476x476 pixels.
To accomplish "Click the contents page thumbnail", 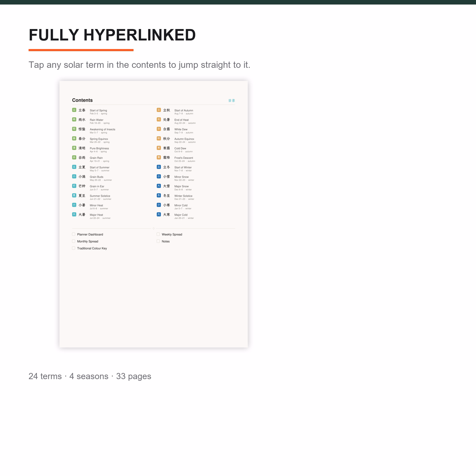I will [x=154, y=214].
